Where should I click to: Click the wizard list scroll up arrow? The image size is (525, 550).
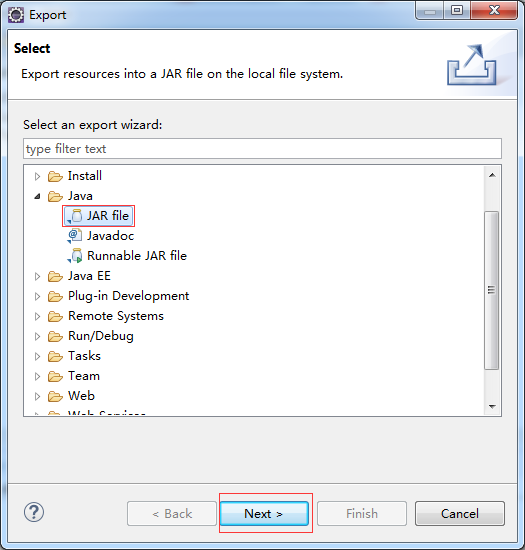click(x=492, y=175)
